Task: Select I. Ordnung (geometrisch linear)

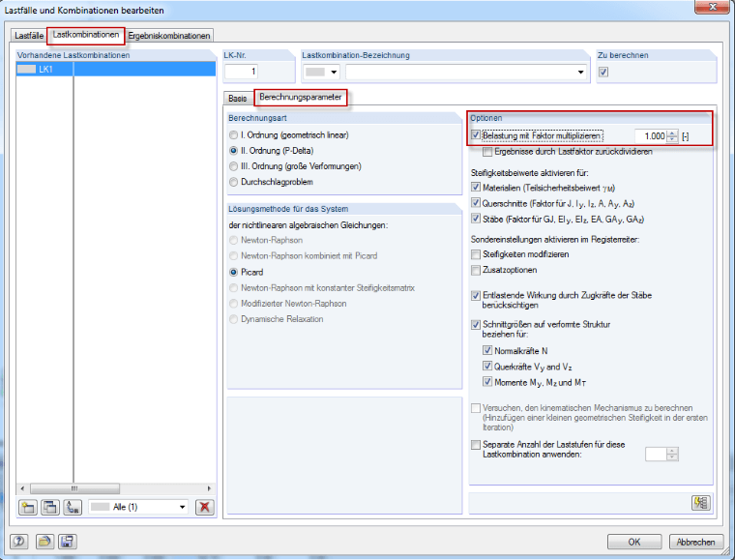Action: click(x=233, y=135)
